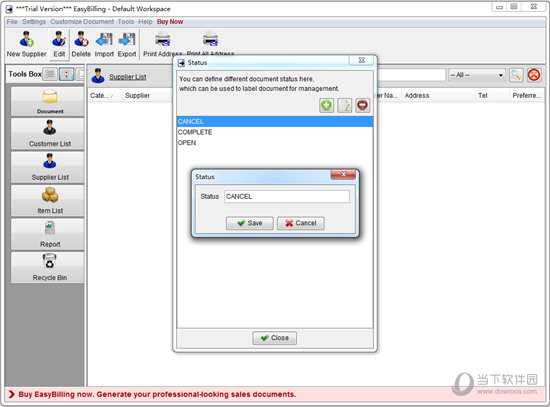Open Customer List in Tools Box

pos(47,134)
